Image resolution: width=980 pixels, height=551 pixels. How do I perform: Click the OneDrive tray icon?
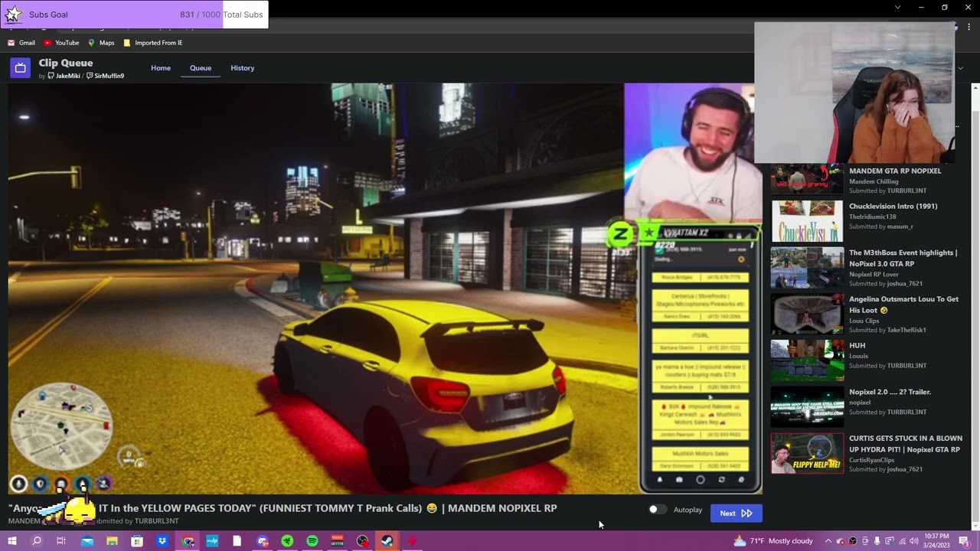(841, 541)
